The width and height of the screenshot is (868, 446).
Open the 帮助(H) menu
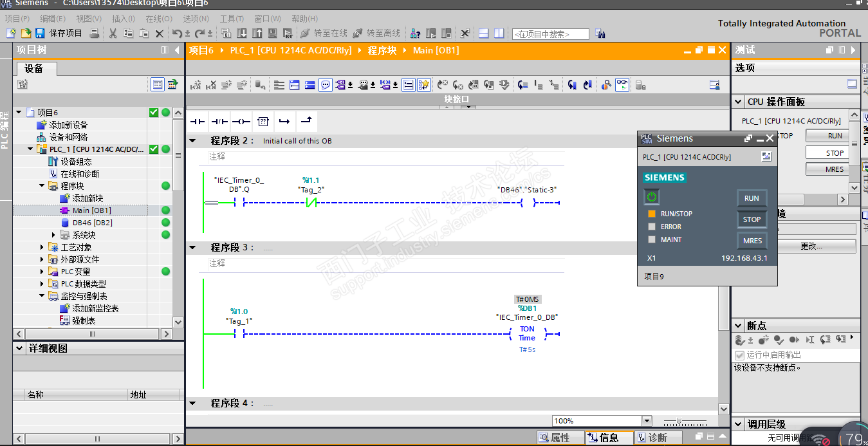[x=304, y=19]
